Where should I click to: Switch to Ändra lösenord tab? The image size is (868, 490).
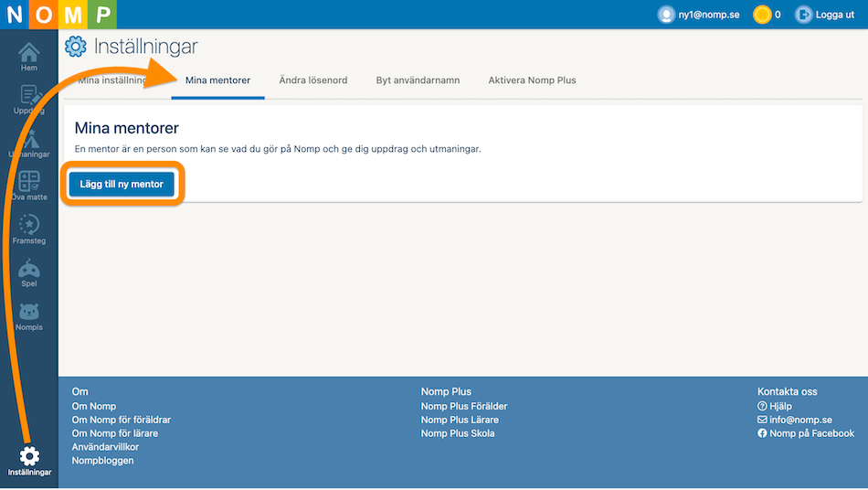313,80
